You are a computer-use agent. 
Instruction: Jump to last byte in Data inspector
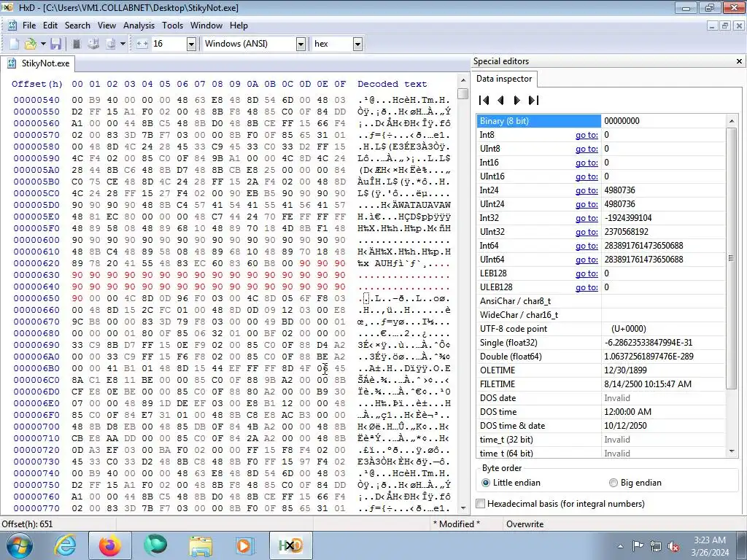533,100
